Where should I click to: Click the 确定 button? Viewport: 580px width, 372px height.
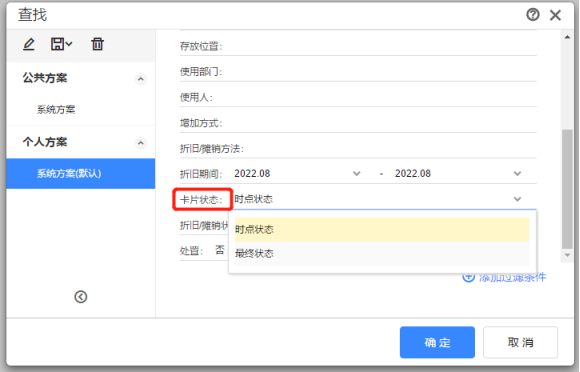[437, 342]
